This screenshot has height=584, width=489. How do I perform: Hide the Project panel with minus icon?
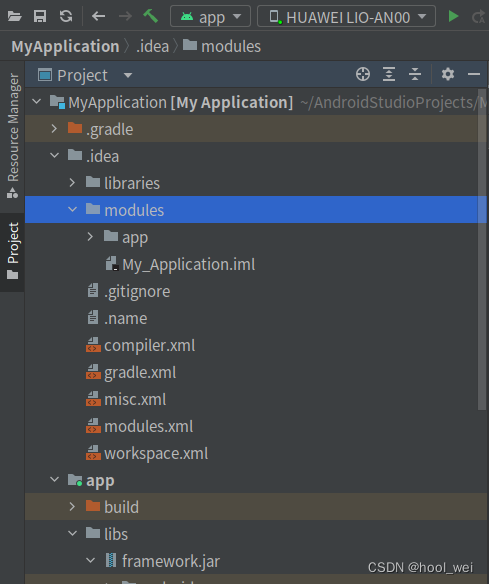(474, 74)
